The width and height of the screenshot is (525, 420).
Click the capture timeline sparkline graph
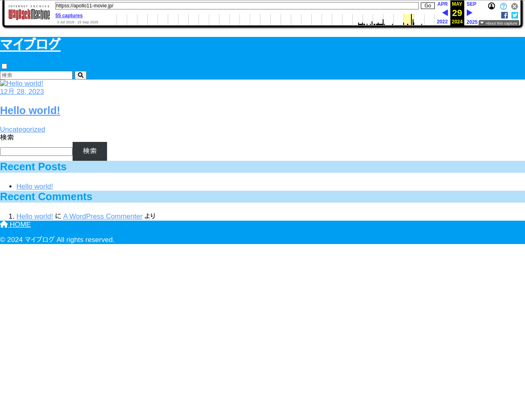[275, 20]
